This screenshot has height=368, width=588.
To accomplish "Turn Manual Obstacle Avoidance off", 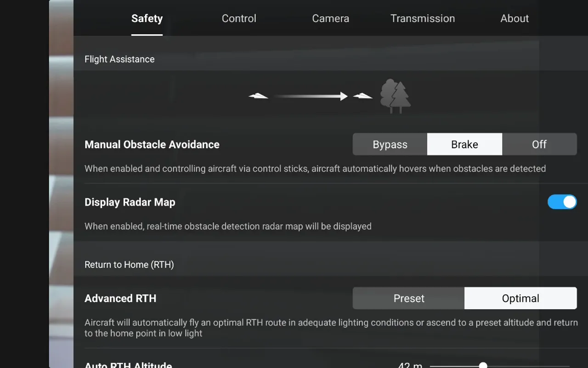I will point(540,144).
